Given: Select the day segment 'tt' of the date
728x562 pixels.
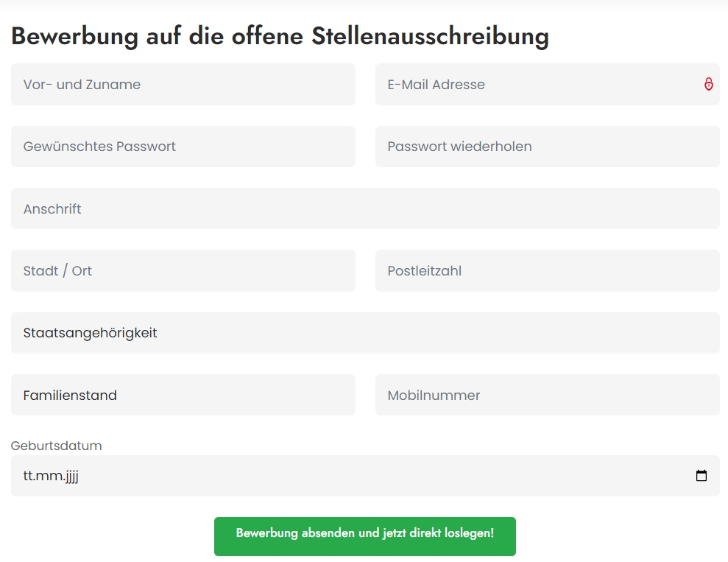Looking at the screenshot, I should [28, 476].
